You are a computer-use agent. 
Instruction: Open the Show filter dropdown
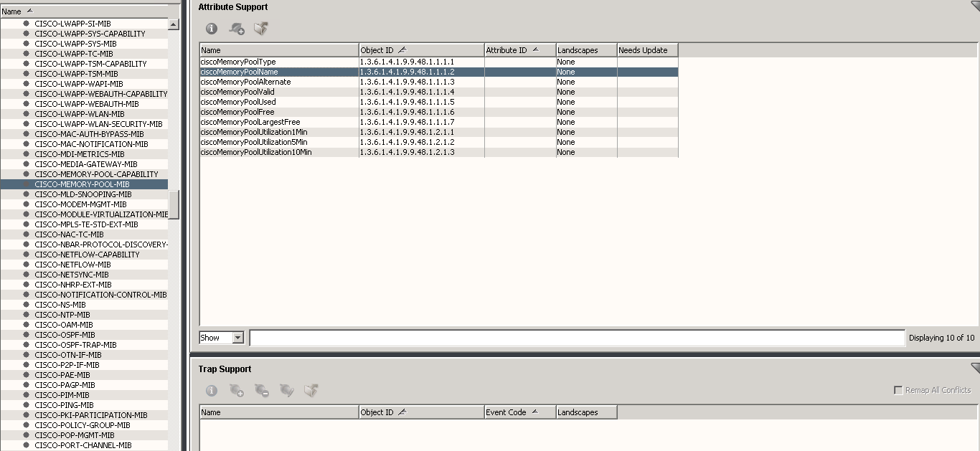click(x=237, y=338)
